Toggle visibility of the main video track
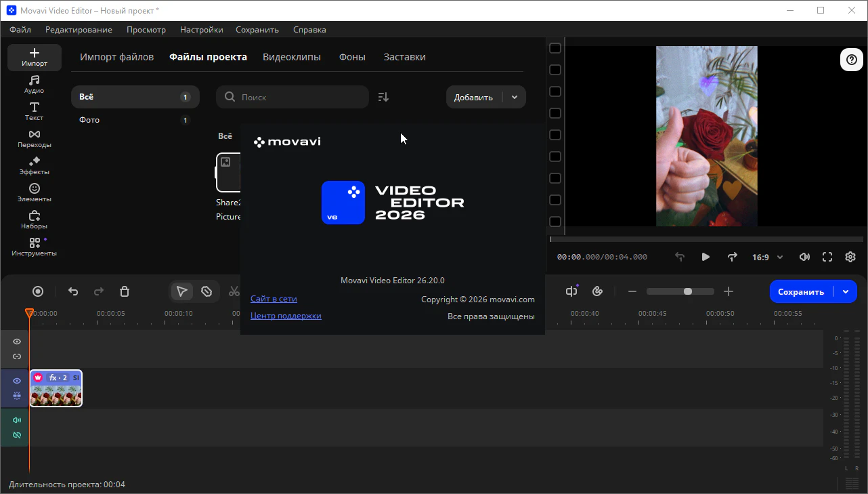Image resolution: width=868 pixels, height=494 pixels. [x=17, y=381]
